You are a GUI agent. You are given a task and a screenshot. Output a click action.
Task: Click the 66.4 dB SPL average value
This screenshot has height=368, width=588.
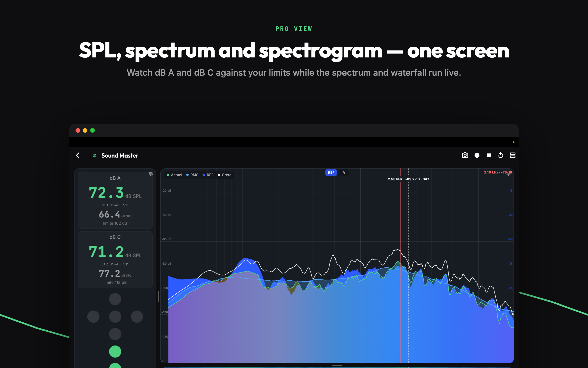115,214
